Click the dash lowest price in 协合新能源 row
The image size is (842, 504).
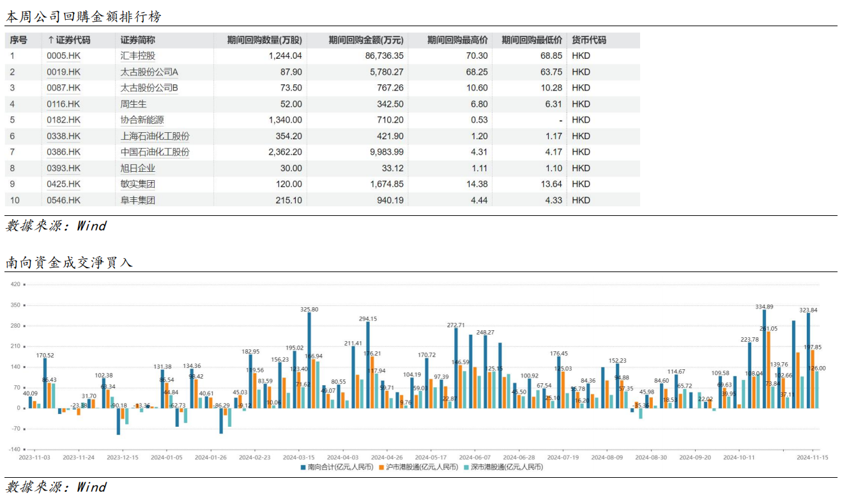point(560,120)
